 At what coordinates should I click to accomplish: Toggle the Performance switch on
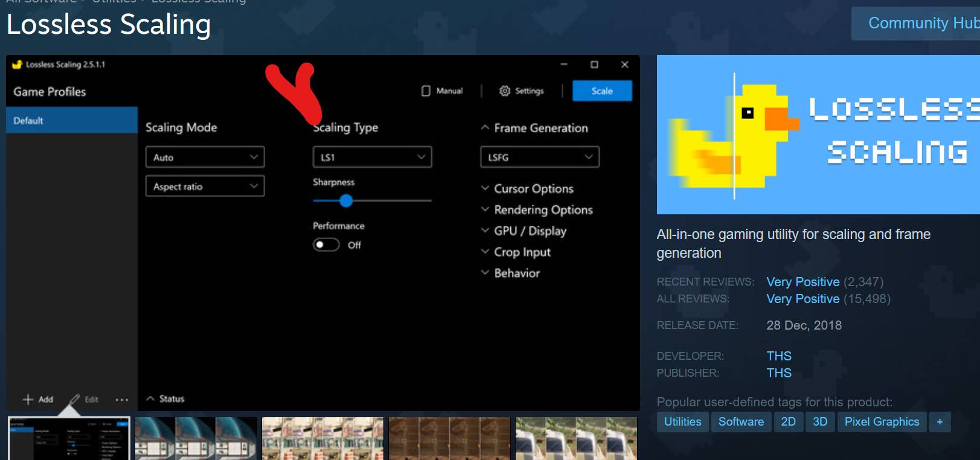326,245
